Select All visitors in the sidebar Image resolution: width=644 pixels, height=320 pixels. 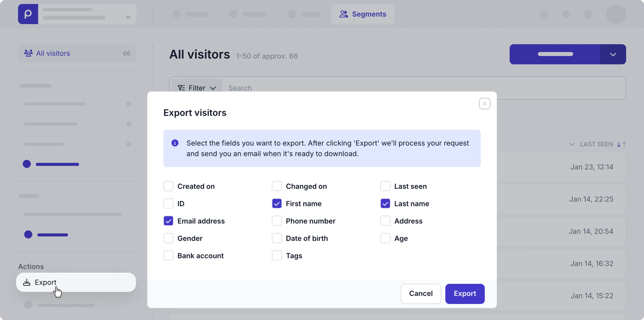[52, 53]
